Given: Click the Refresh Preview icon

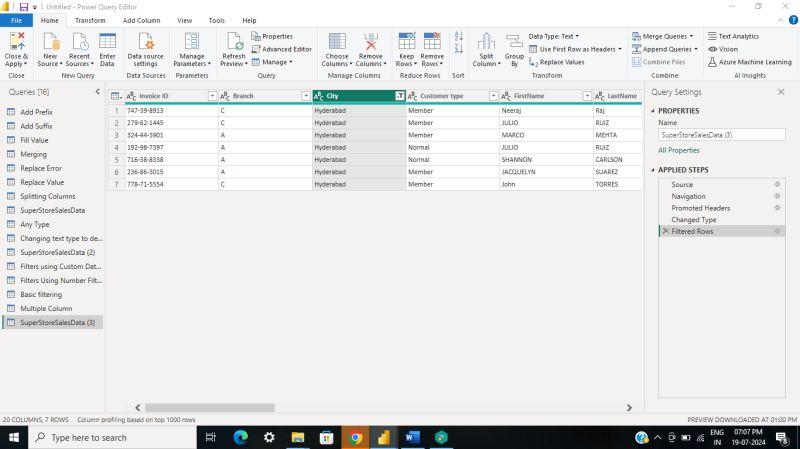Looking at the screenshot, I should pyautogui.click(x=234, y=42).
